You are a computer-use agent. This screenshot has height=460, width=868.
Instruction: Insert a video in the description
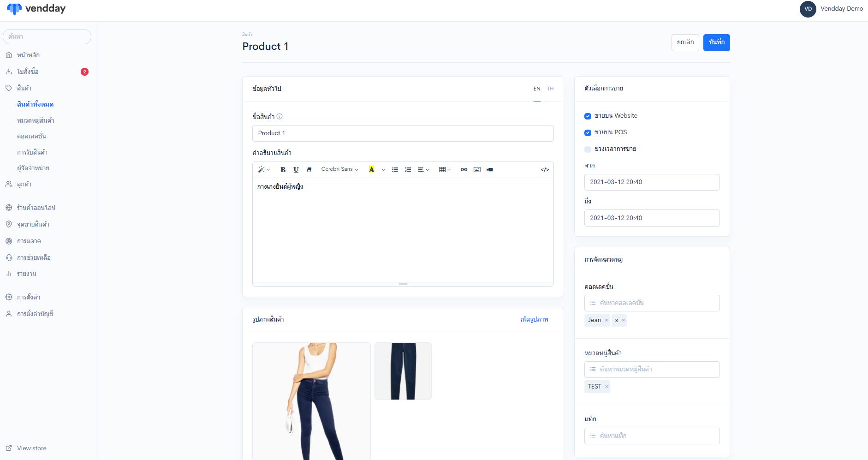tap(490, 170)
